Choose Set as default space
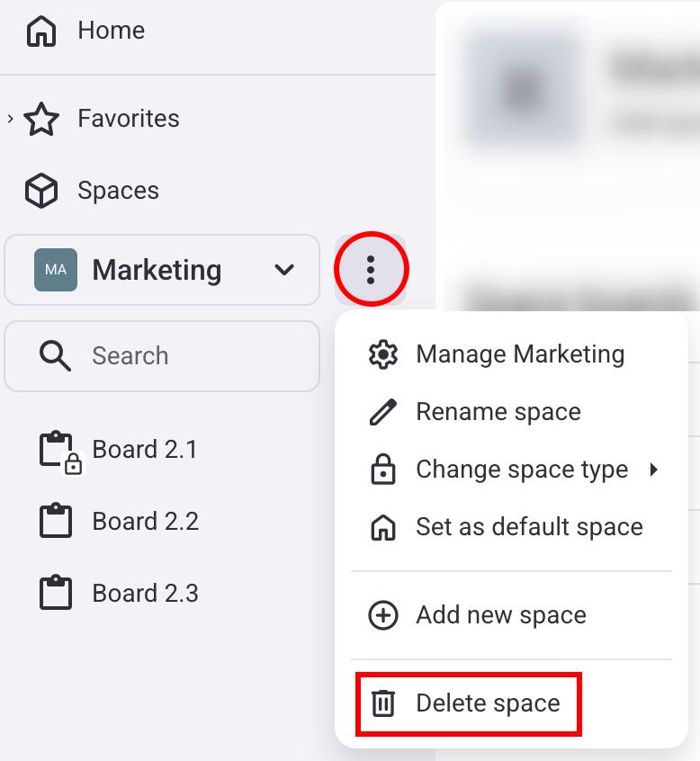 pyautogui.click(x=528, y=527)
